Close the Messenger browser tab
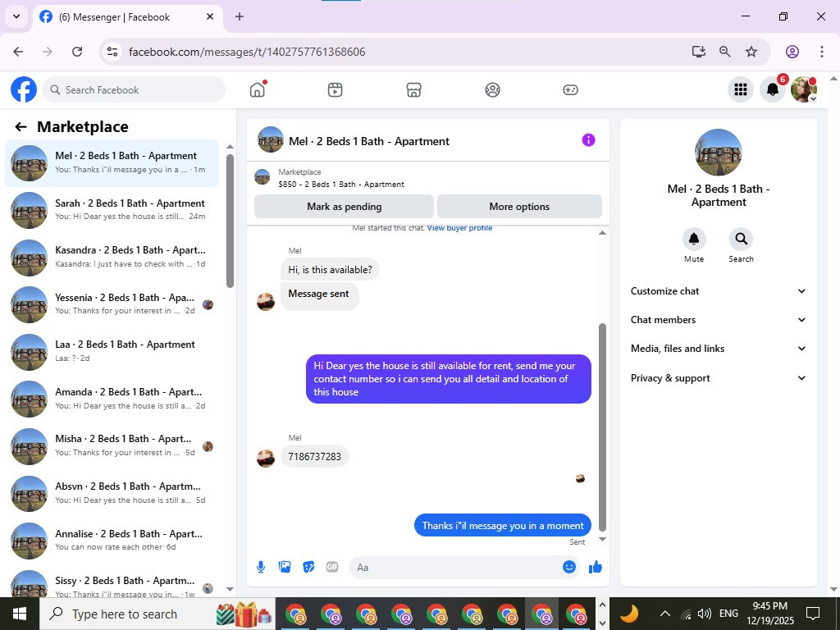This screenshot has height=630, width=840. click(x=210, y=16)
